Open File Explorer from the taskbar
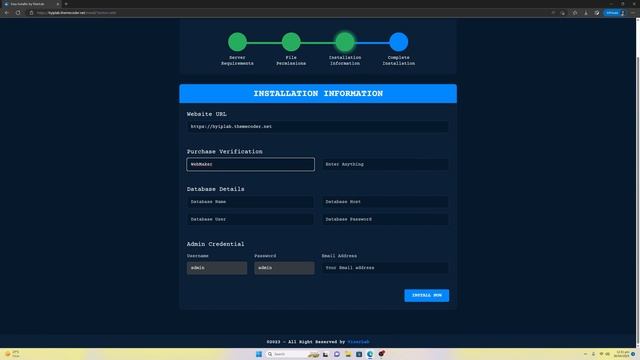 tap(348, 354)
